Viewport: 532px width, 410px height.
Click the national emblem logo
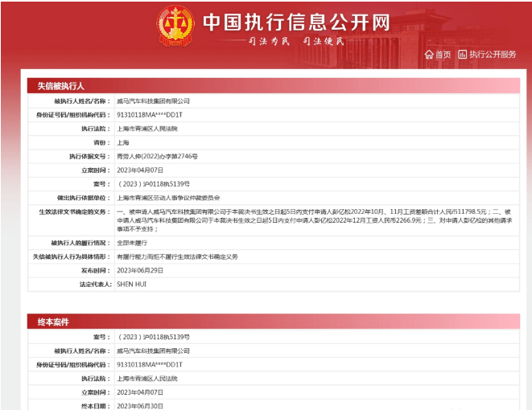[175, 26]
